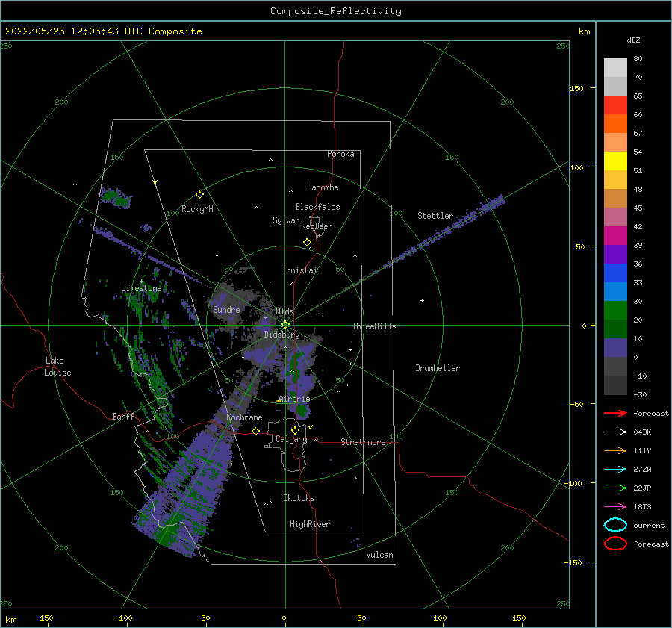The image size is (672, 628).
Task: Click the Stettler label
Action: (435, 216)
